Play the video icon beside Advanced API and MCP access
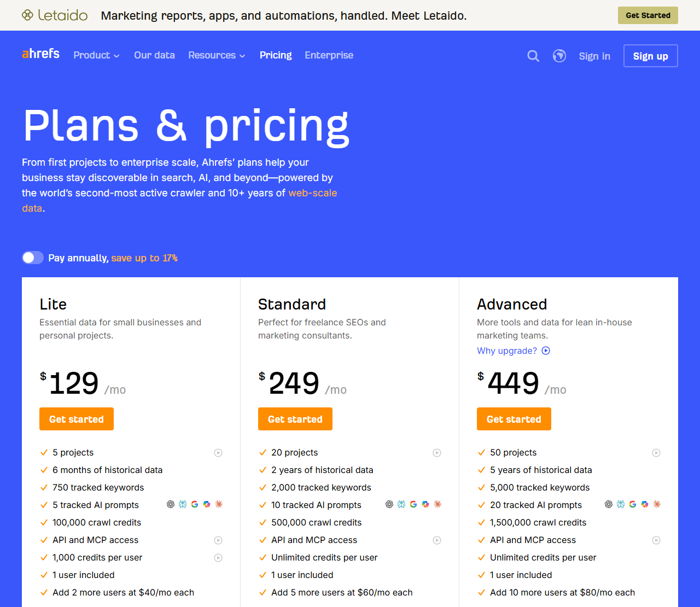700x607 pixels. click(x=656, y=540)
